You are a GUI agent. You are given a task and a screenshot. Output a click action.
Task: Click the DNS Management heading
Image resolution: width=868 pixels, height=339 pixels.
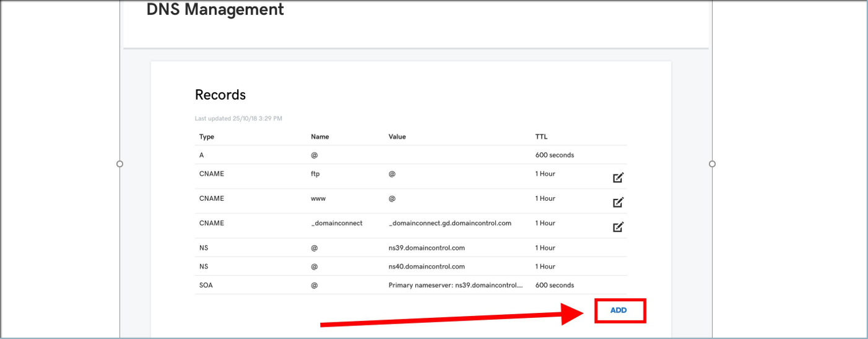pyautogui.click(x=215, y=9)
